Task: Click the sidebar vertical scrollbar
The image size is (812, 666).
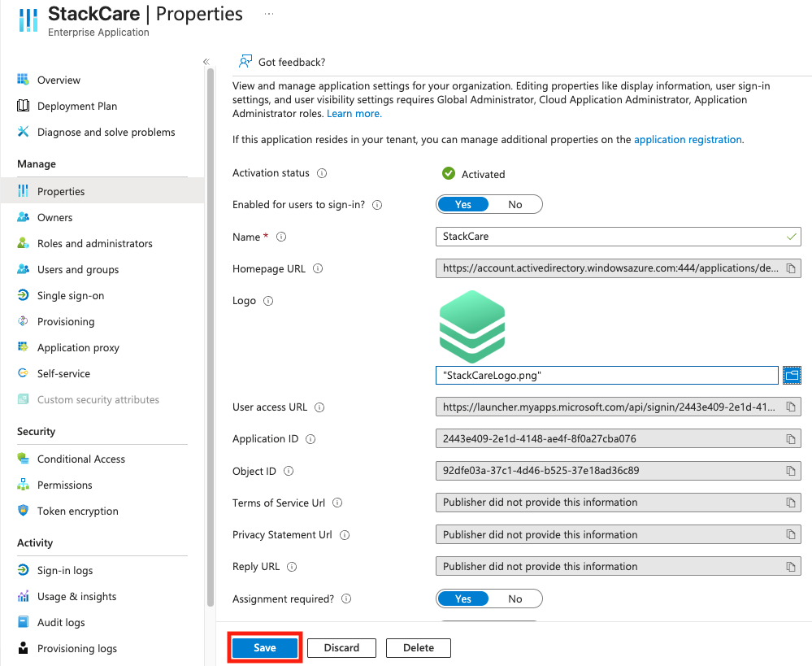Action: (x=211, y=337)
